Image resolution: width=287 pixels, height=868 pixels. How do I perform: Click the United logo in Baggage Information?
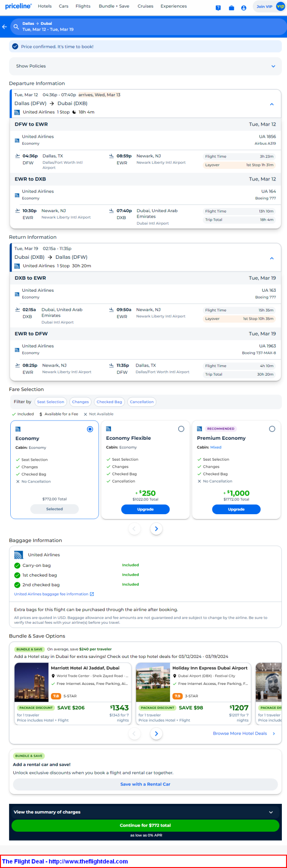tap(18, 555)
